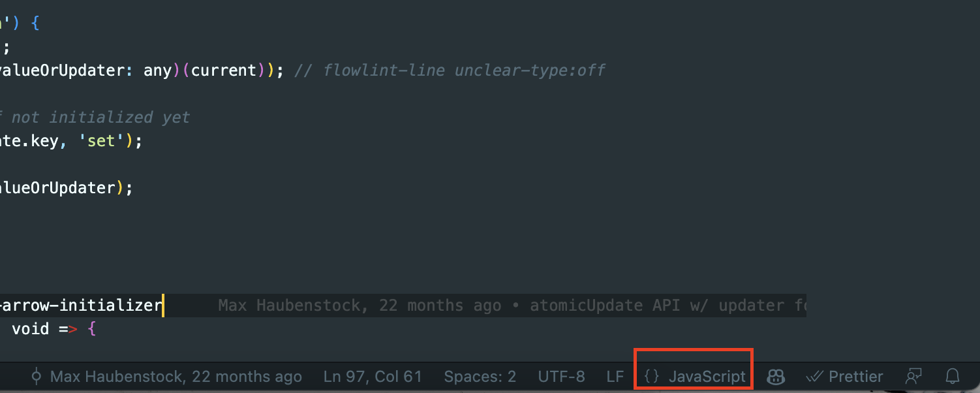The width and height of the screenshot is (980, 393).
Task: Click the git commit icon beside blame text
Action: [x=37, y=377]
